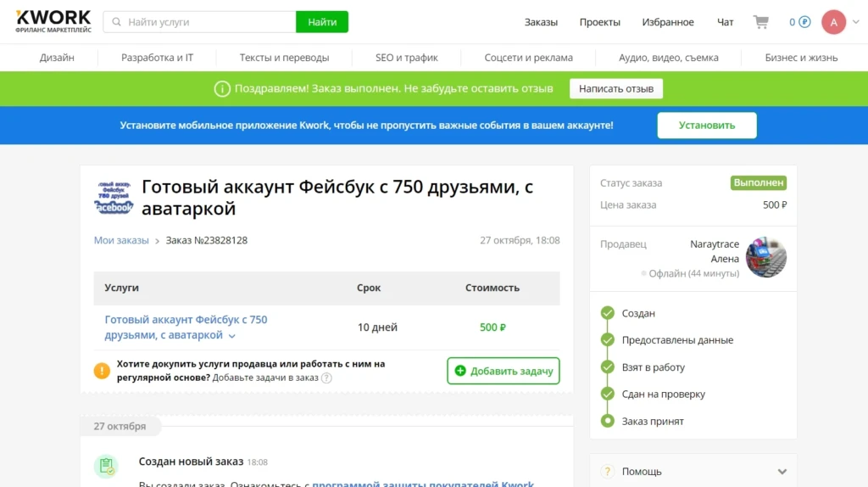868x487 pixels.
Task: Open Избранное in the header
Action: (x=668, y=22)
